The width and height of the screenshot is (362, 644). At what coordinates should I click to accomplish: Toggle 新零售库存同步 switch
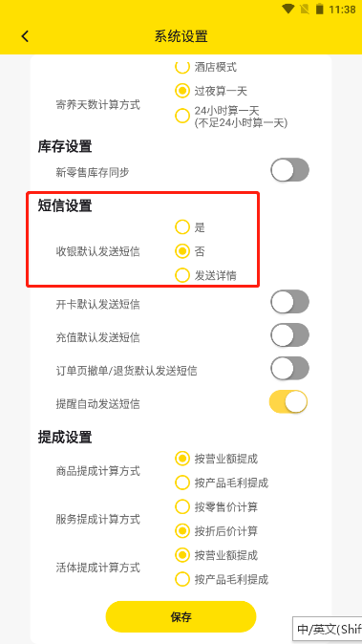[289, 170]
